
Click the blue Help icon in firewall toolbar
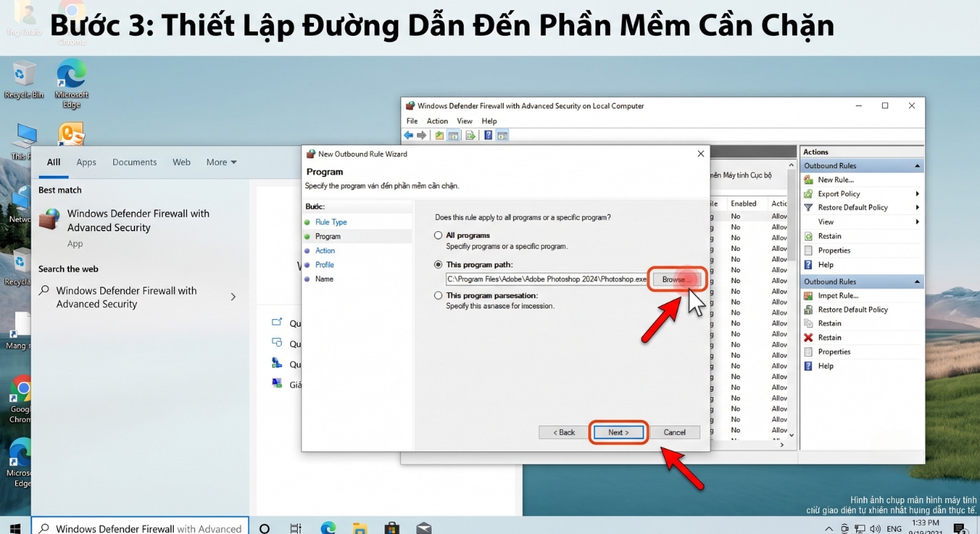[488, 135]
